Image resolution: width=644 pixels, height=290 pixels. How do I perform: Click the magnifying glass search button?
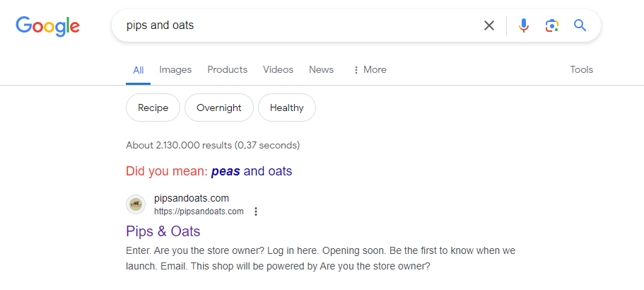click(580, 25)
